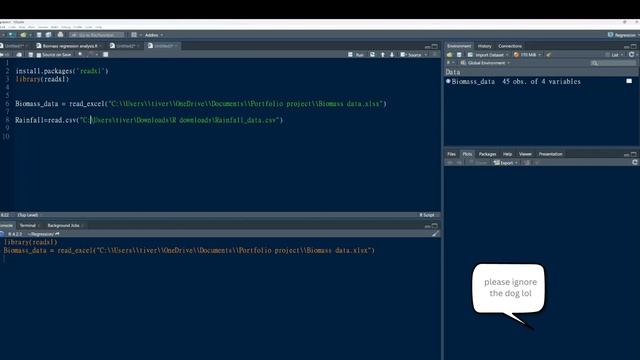This screenshot has height=360, width=640.
Task: Open the Packages tab
Action: (487, 154)
